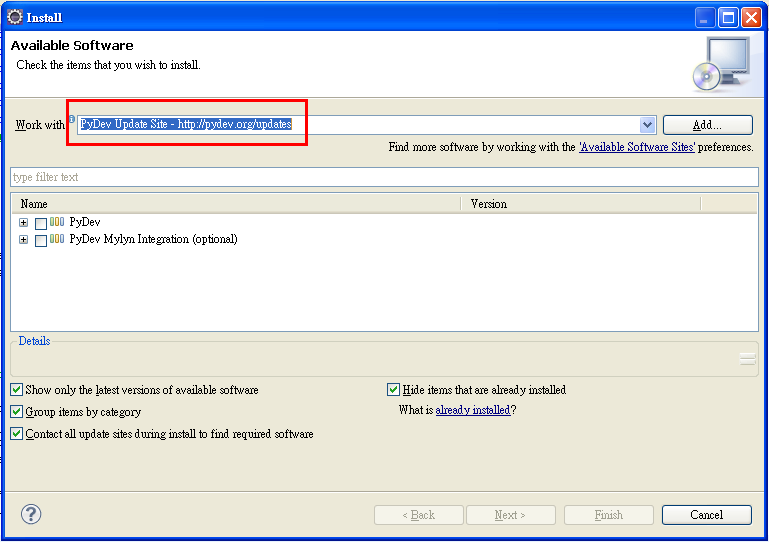Click the Add... button
Viewport: 769px width, 542px height.
click(x=708, y=125)
